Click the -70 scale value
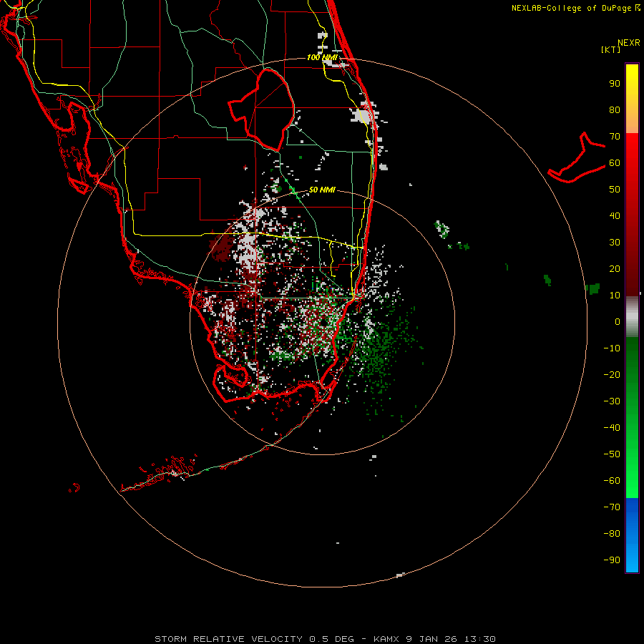This screenshot has width=644, height=644. point(612,507)
